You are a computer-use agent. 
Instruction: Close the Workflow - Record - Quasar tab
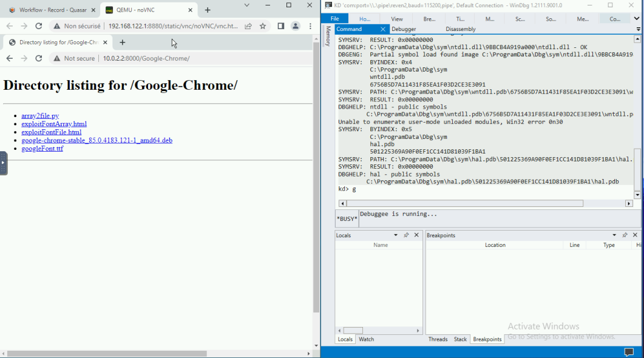point(93,10)
